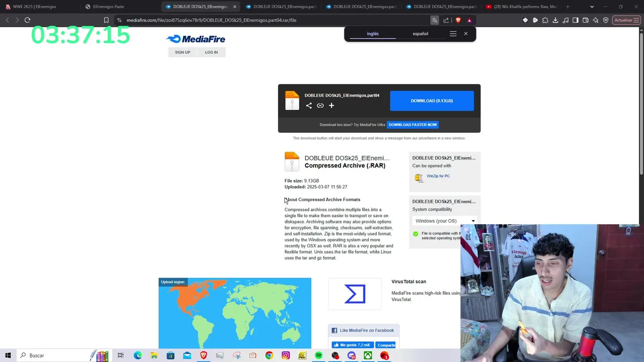Click the upload region world map
The image size is (644, 362).
tap(235, 313)
